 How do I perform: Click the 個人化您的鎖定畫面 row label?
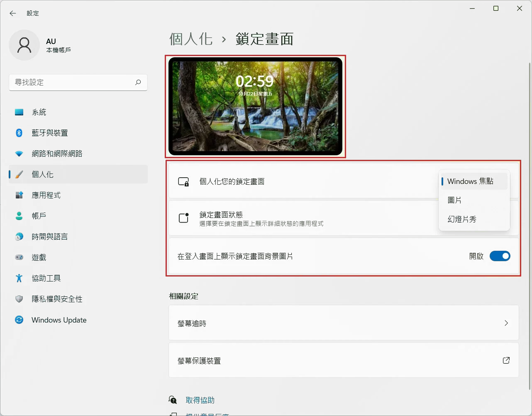coord(232,181)
